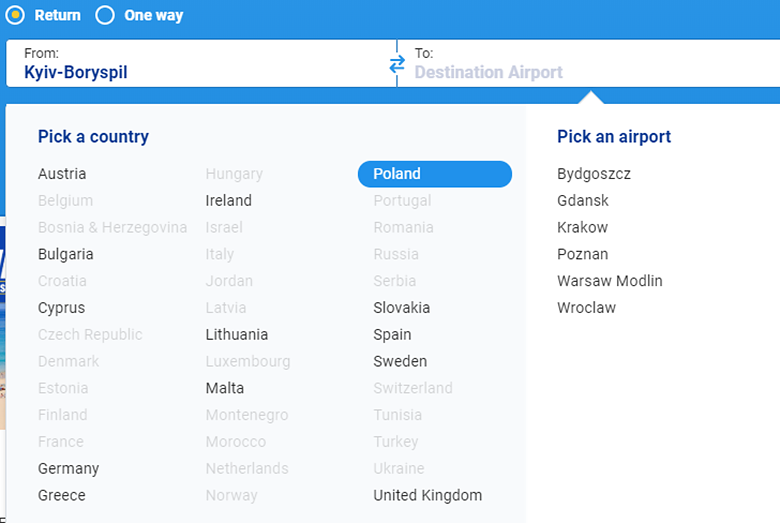The width and height of the screenshot is (780, 523).
Task: Select Bydgoszcz airport
Action: point(594,174)
